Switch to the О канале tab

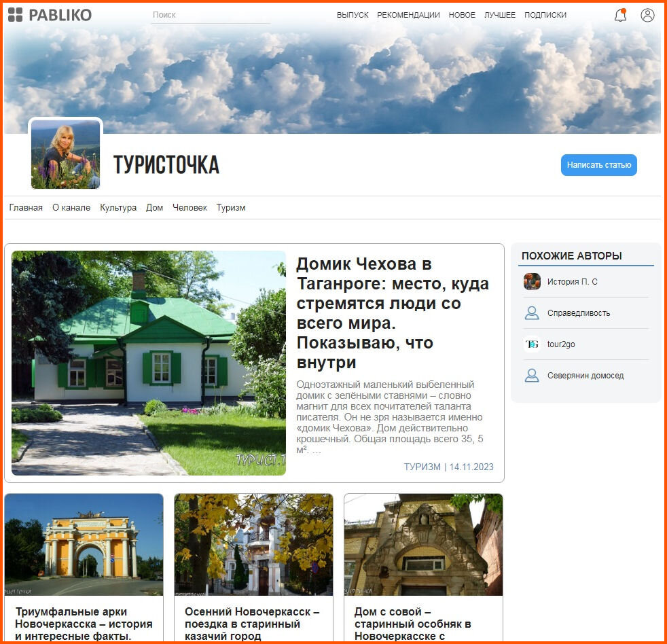(x=71, y=208)
